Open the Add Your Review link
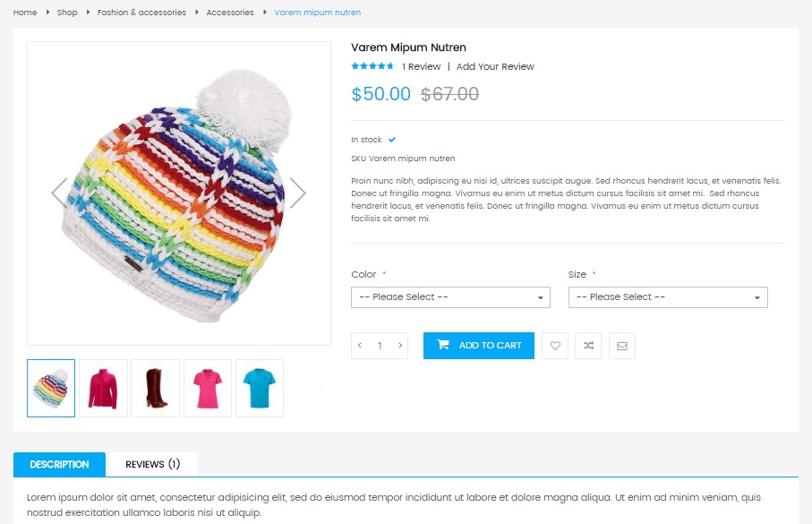 [495, 66]
